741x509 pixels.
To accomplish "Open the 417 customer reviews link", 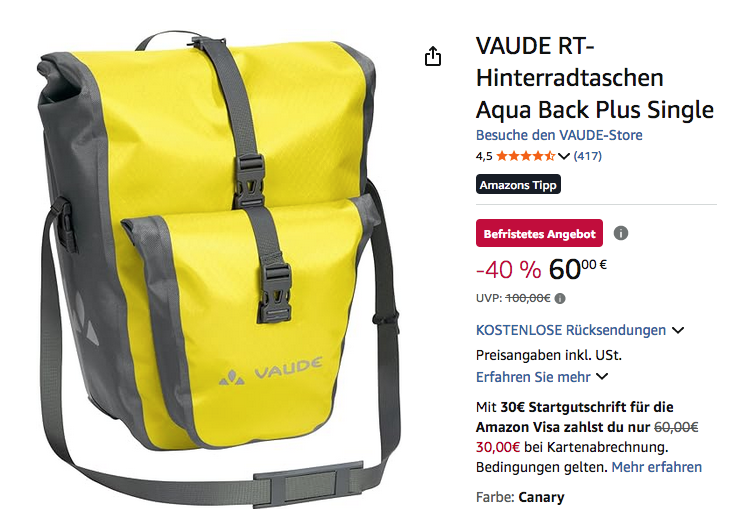I will click(587, 156).
